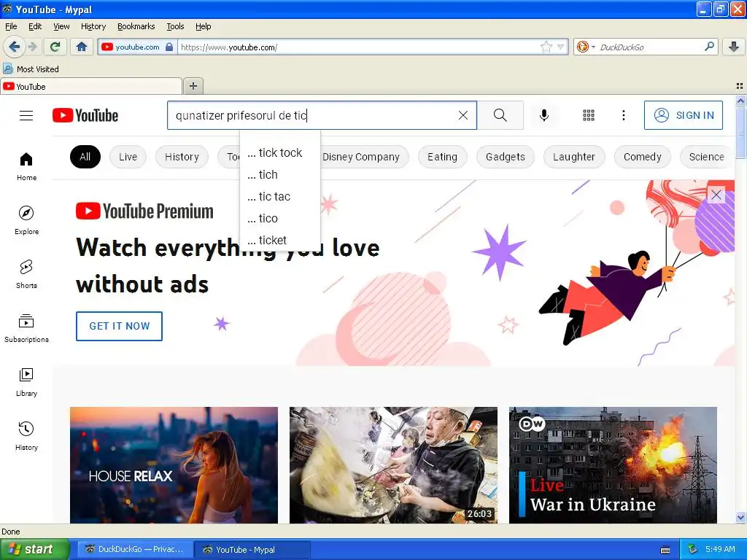The height and width of the screenshot is (560, 747).
Task: Select the Laughter filter chip
Action: coord(573,157)
